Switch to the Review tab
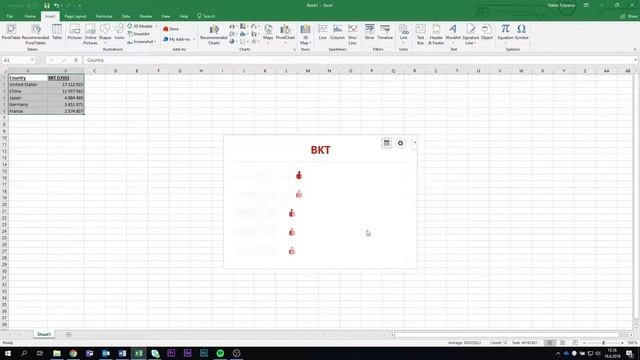The height and width of the screenshot is (360, 640). tap(146, 16)
